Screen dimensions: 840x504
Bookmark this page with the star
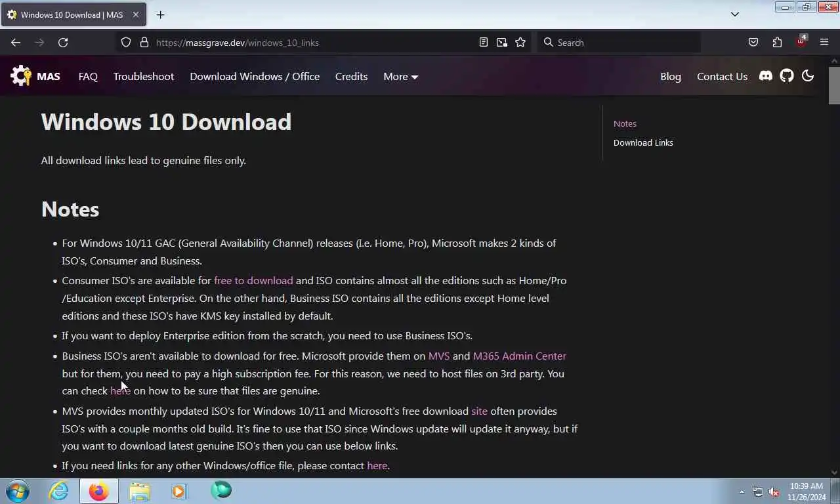[520, 43]
